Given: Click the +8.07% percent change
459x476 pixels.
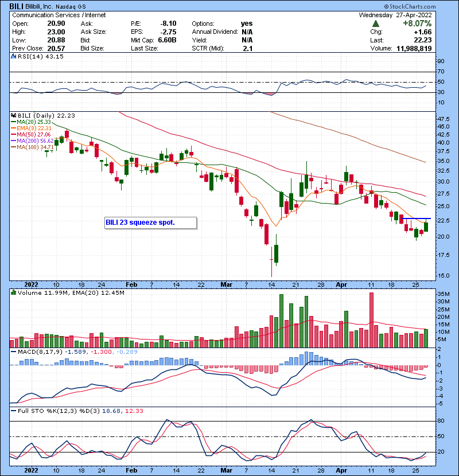Looking at the screenshot, I should (x=417, y=24).
